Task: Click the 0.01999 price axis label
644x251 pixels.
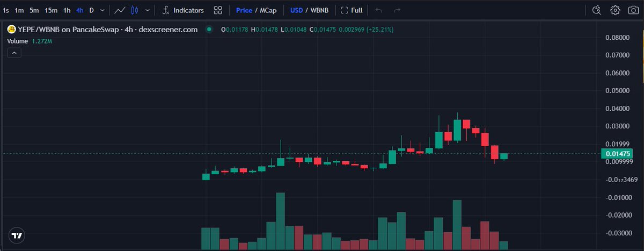Action: tap(617, 144)
